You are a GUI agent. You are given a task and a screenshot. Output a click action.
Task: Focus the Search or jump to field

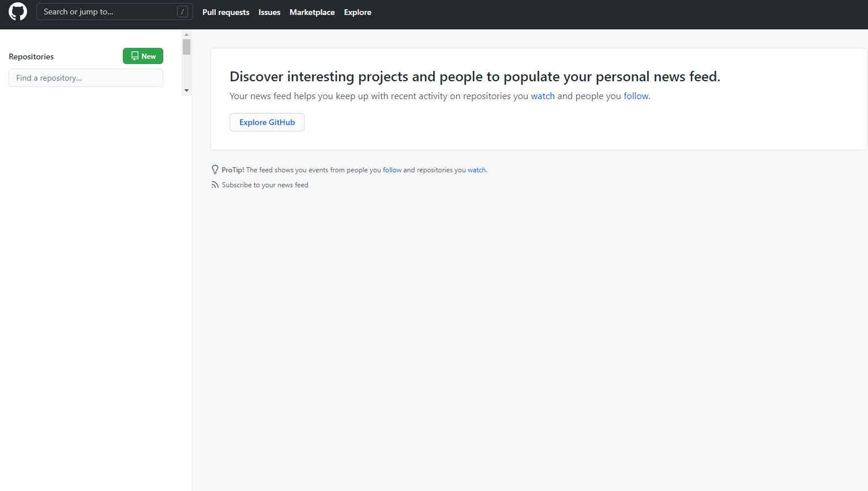tap(114, 12)
